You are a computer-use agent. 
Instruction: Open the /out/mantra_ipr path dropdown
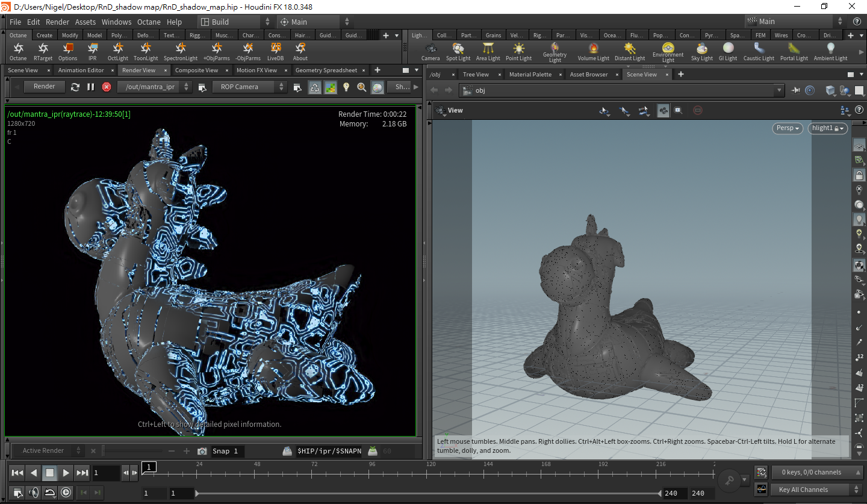(x=155, y=87)
